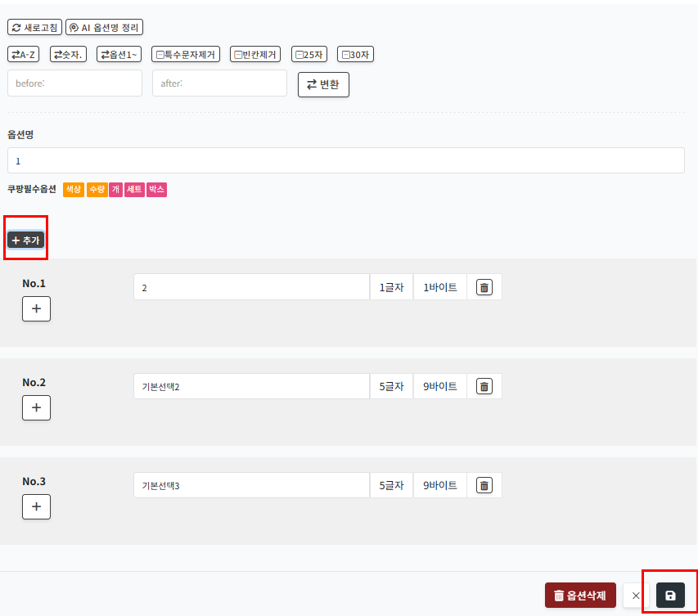Focus the before: text field
Screen dimensions: 698x616
tap(74, 83)
